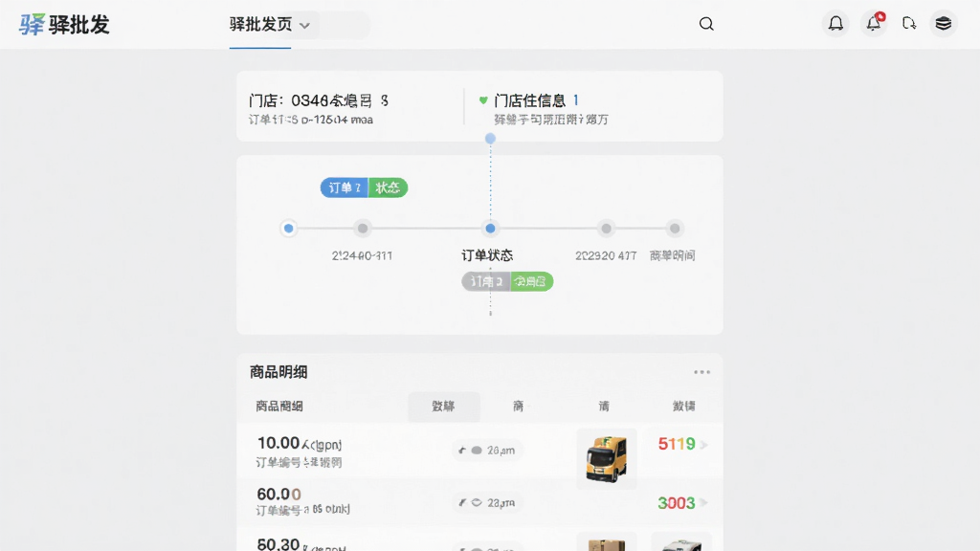Select the timeline dot above 2124-90-311
This screenshot has height=551, width=980.
click(363, 228)
